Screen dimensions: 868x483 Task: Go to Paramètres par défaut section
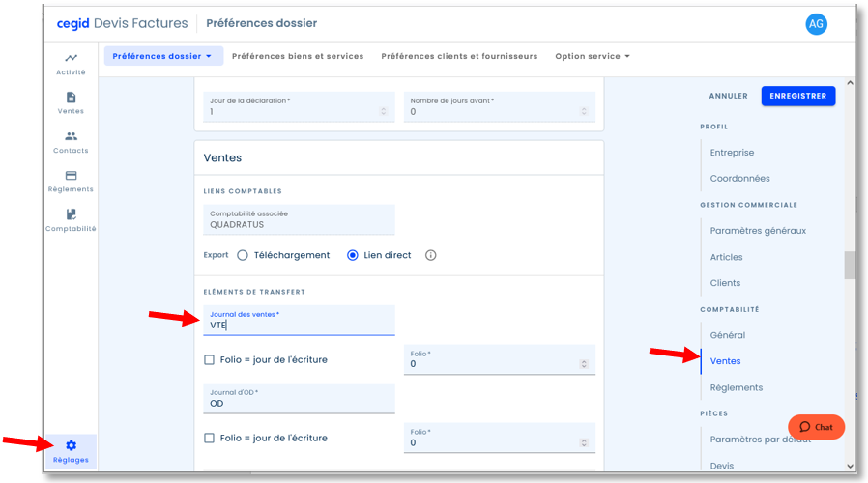(x=761, y=440)
